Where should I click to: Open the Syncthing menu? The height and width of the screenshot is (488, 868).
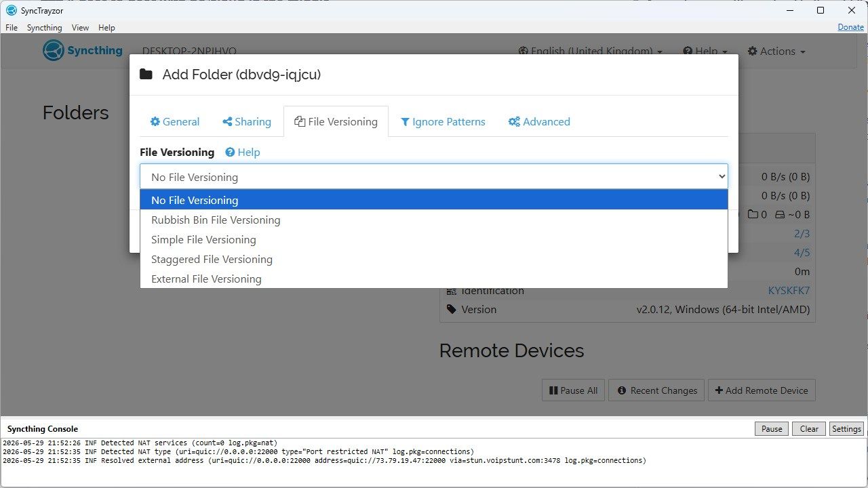point(44,28)
